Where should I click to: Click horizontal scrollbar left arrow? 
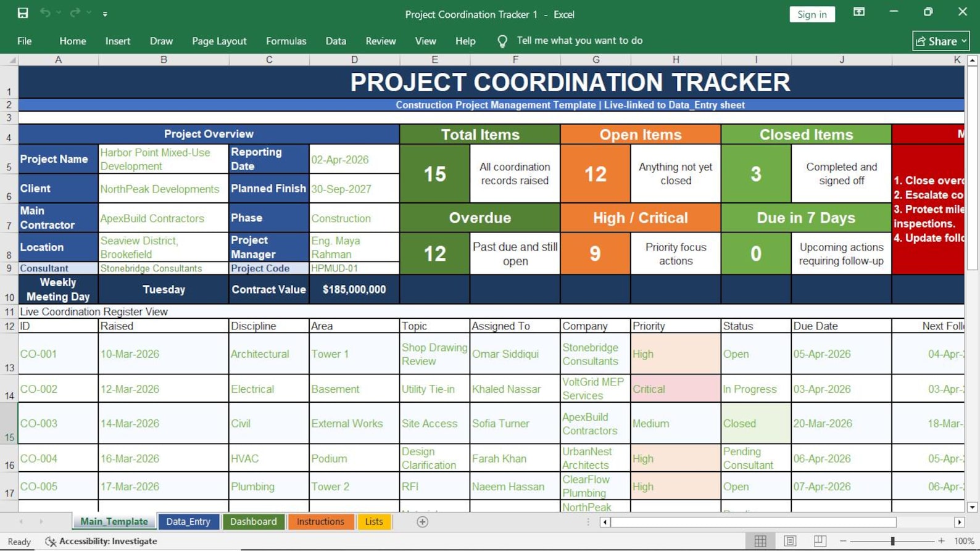(605, 522)
